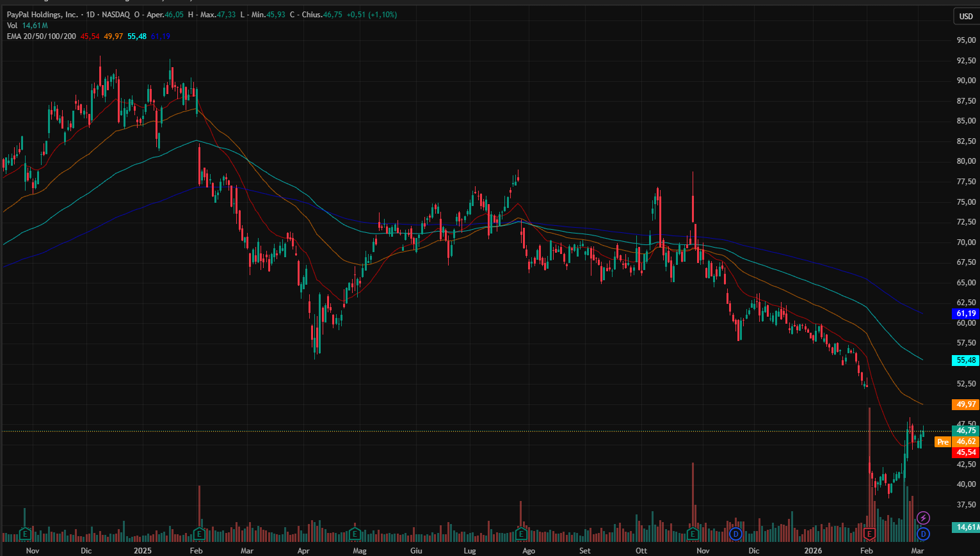Click the 82,50 price axis label

tap(966, 141)
